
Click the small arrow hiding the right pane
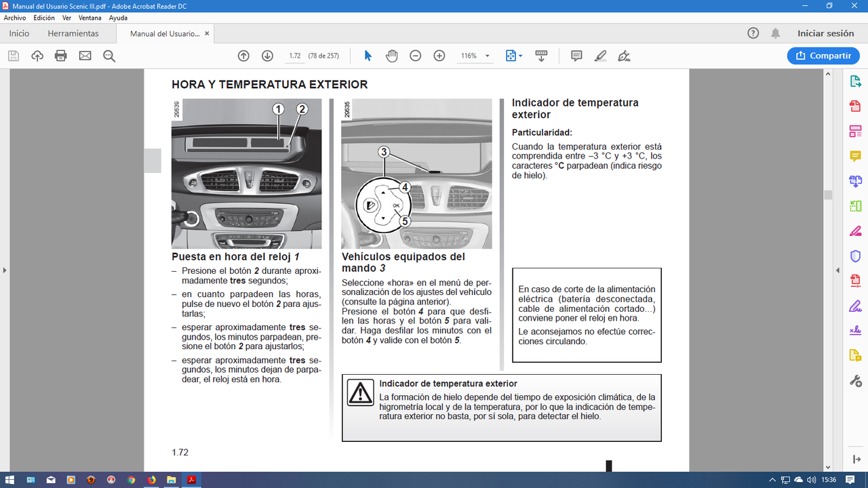[x=837, y=270]
